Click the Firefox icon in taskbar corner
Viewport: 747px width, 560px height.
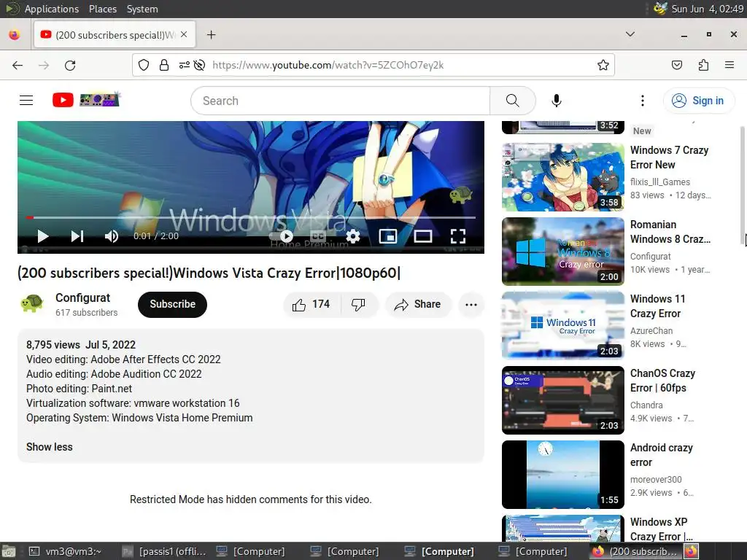(x=692, y=551)
